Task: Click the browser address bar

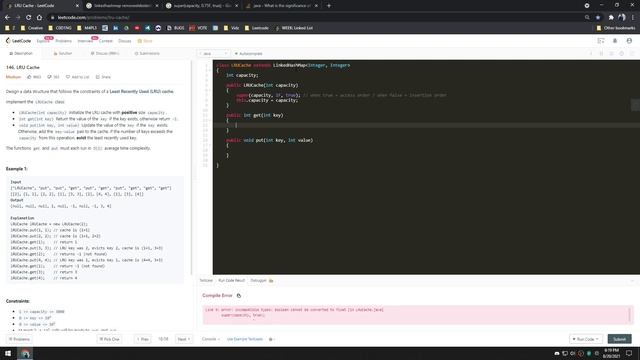Action: pyautogui.click(x=318, y=18)
